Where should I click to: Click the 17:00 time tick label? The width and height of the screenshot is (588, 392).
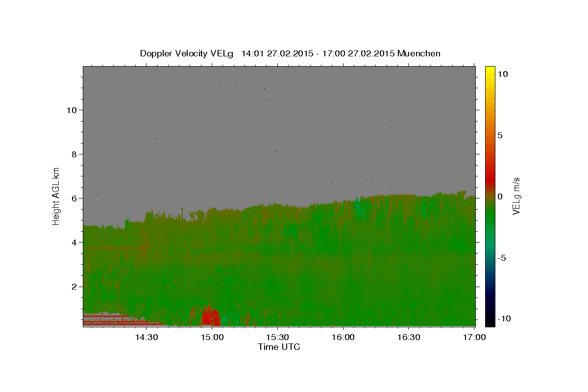point(474,337)
